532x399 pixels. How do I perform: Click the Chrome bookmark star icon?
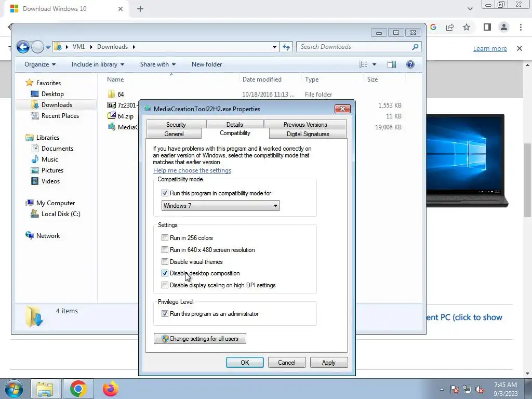pos(467,27)
